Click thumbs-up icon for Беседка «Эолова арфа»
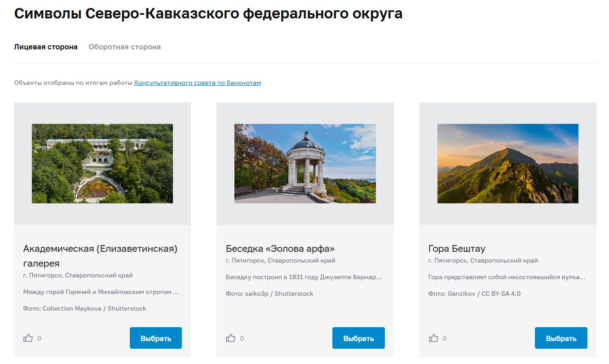This screenshot has height=364, width=609. [231, 338]
